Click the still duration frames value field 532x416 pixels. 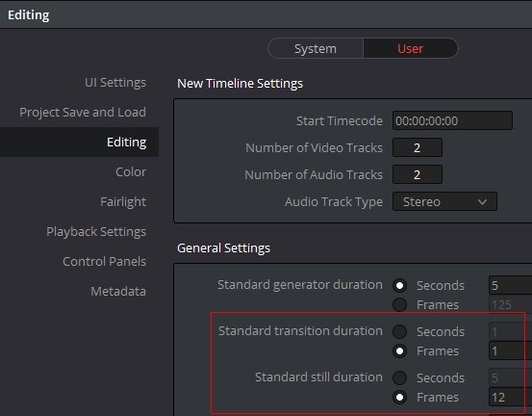click(x=510, y=397)
